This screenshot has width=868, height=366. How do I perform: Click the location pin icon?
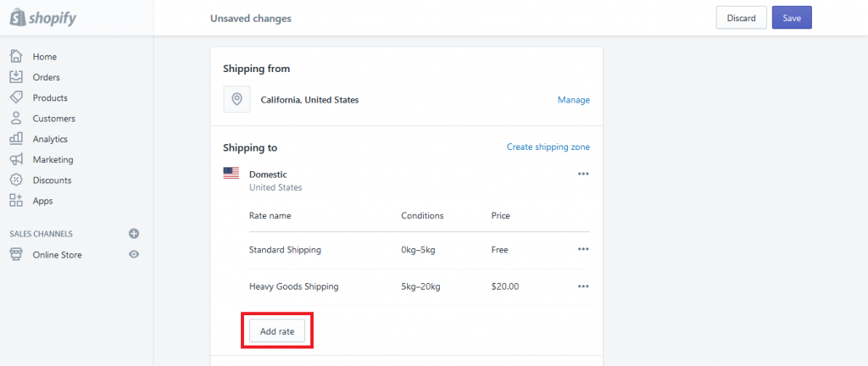(237, 99)
